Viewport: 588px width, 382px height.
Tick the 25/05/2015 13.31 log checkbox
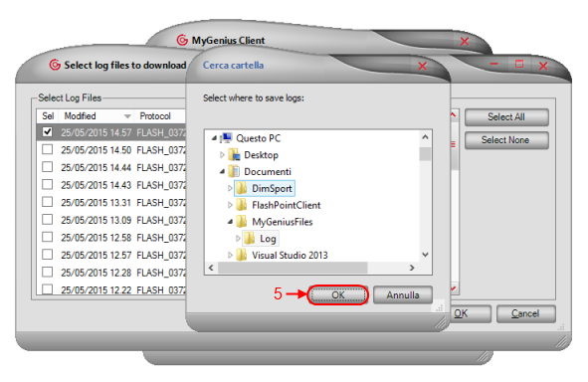tap(47, 202)
